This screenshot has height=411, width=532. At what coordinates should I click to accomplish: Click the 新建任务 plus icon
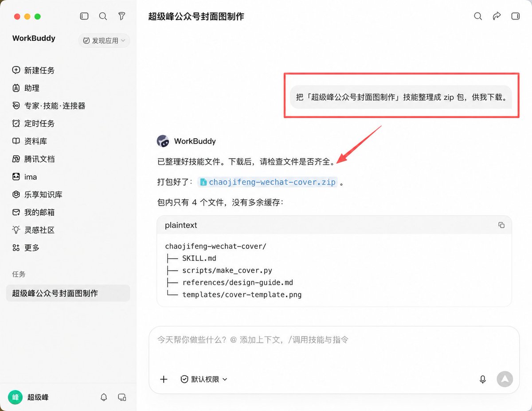[16, 70]
